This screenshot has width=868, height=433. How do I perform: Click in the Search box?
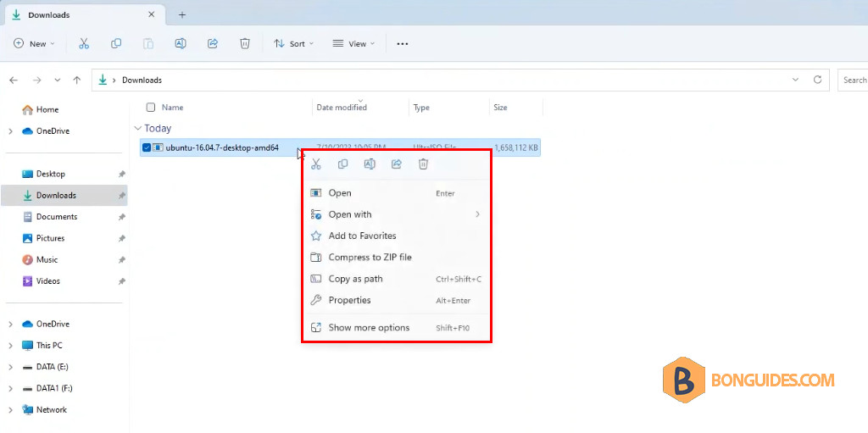click(x=853, y=80)
